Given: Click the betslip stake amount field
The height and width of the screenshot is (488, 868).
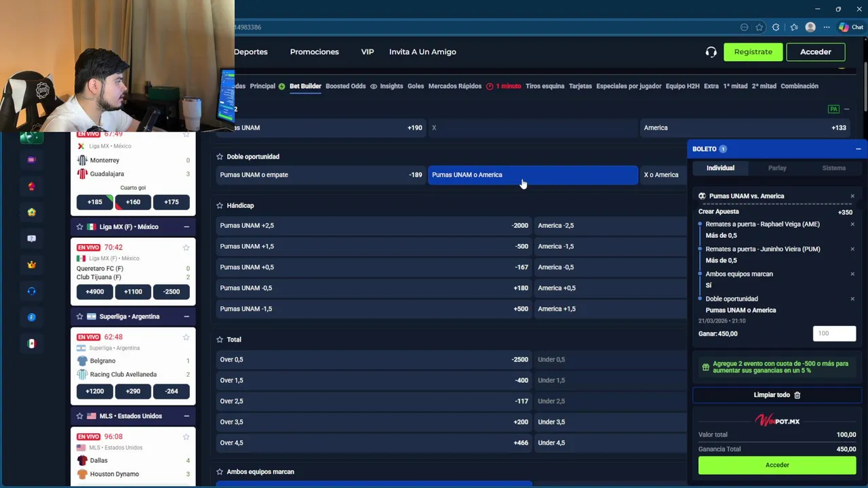Looking at the screenshot, I should pyautogui.click(x=835, y=333).
